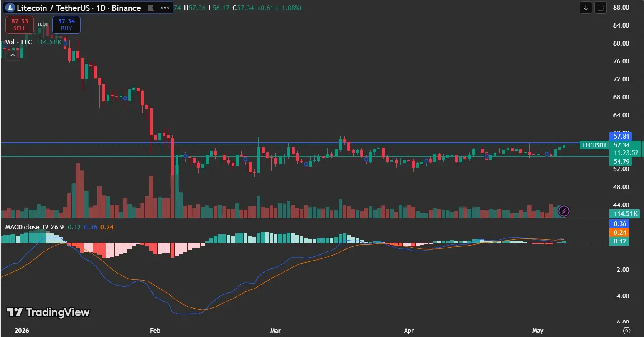Click the 114.51 K value beside Vol · LTC
The height and width of the screenshot is (337, 644).
coord(49,42)
